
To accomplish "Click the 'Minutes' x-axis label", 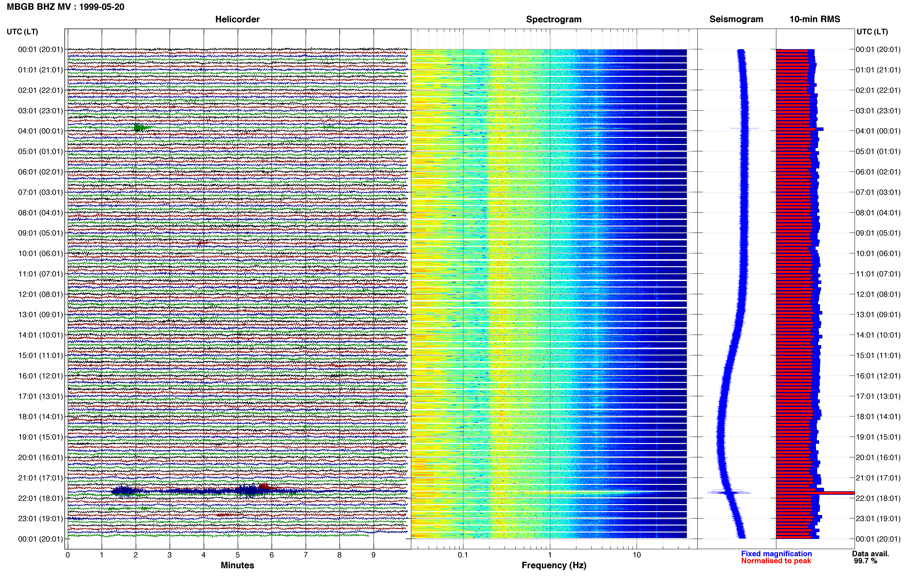I will (237, 565).
